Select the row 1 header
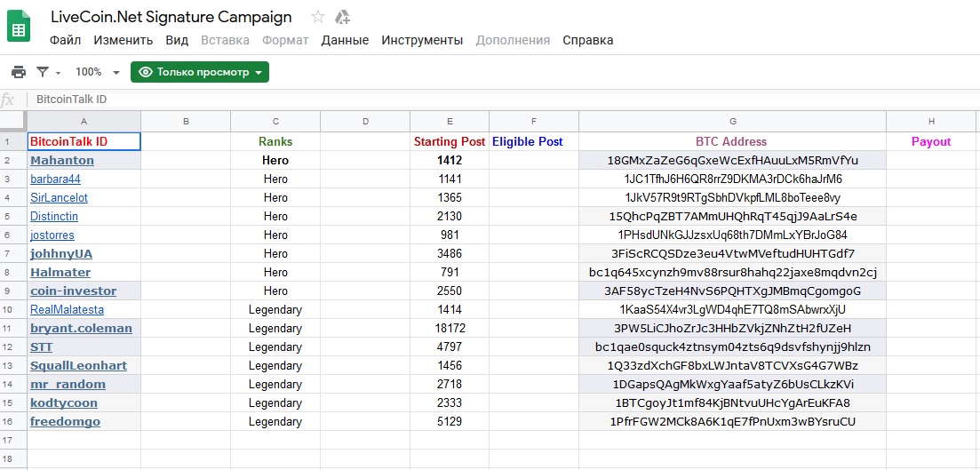 point(13,142)
